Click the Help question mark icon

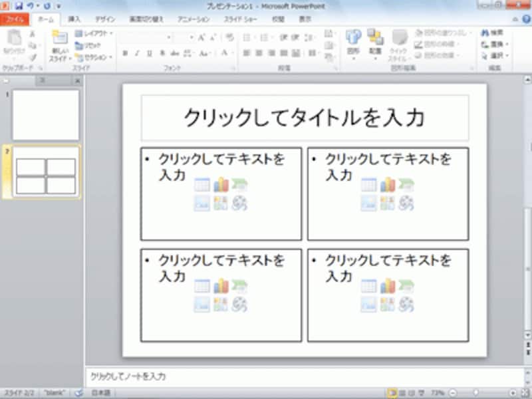(x=527, y=19)
